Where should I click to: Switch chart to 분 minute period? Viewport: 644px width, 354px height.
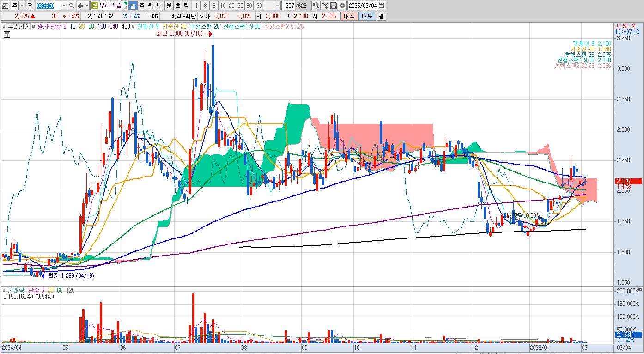click(169, 6)
